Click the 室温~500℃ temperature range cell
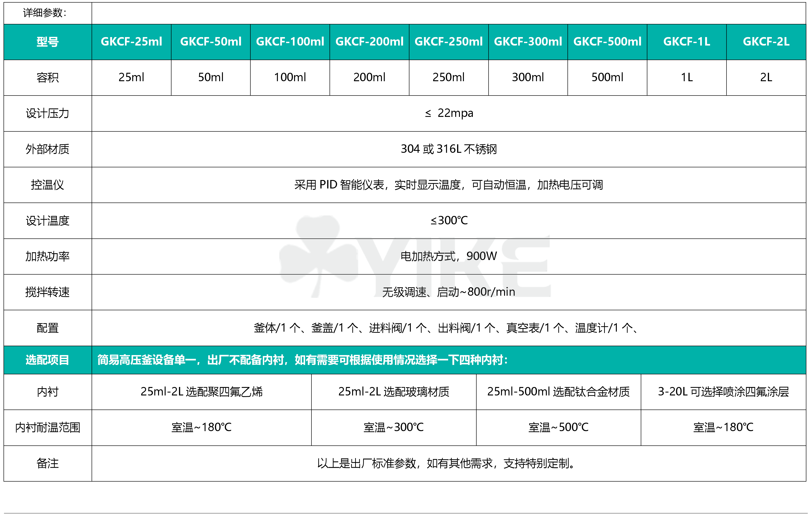Screen dimensions: 812x521 (x=558, y=428)
